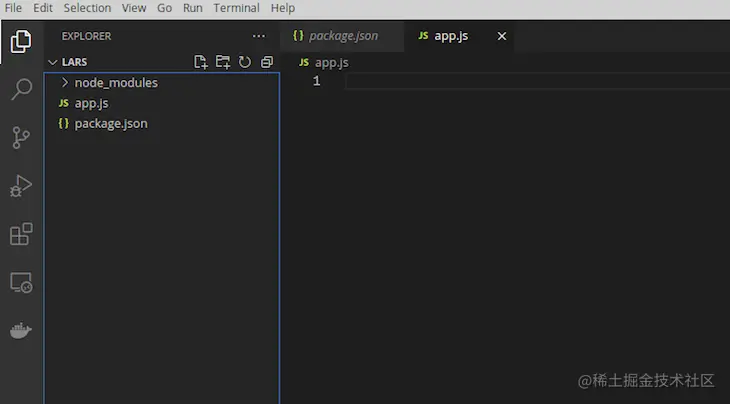The height and width of the screenshot is (404, 730).
Task: Place cursor on editor line 1
Action: (x=537, y=81)
